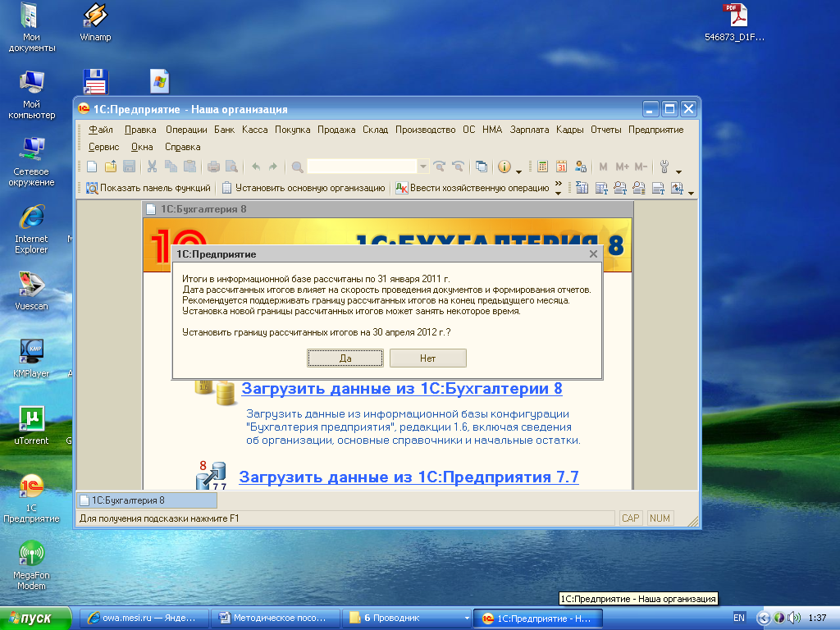Decline dialog with Нет button

pos(428,358)
